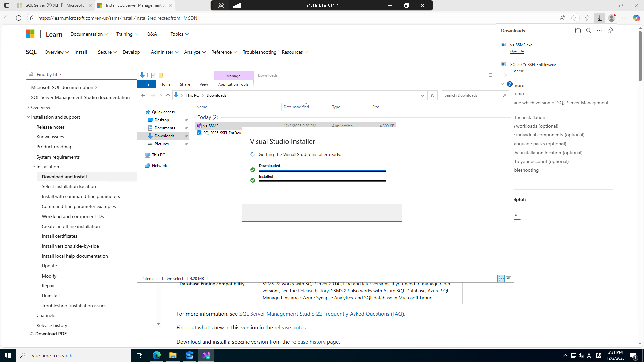Screen dimensions: 644x362
Task: Click refresh button in File Explorer address bar
Action: click(x=432, y=95)
